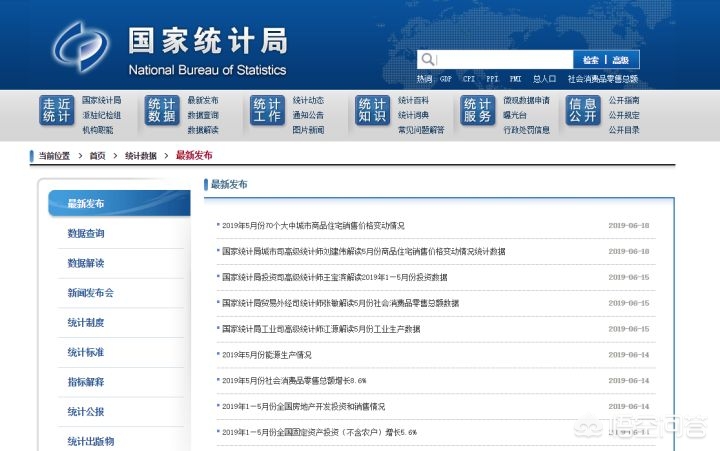Open article on 70个大中城市商品住宅销售价格
The width and height of the screenshot is (720, 451).
(x=313, y=226)
